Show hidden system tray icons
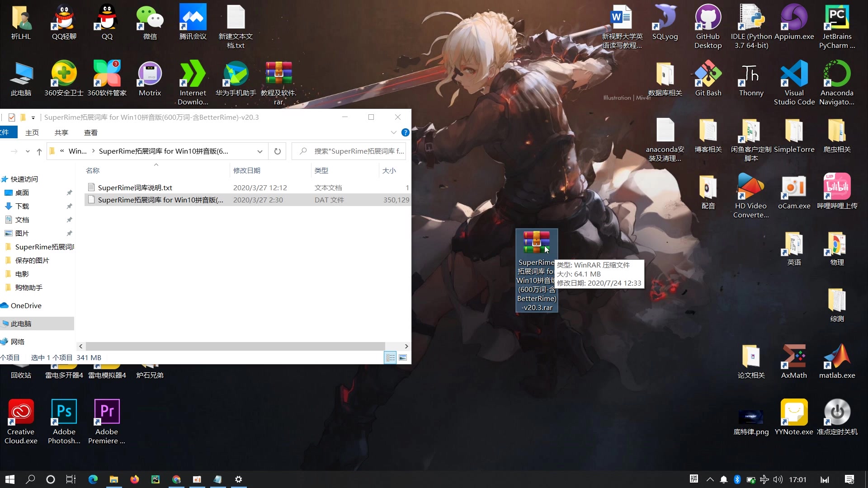This screenshot has height=488, width=868. tap(710, 479)
